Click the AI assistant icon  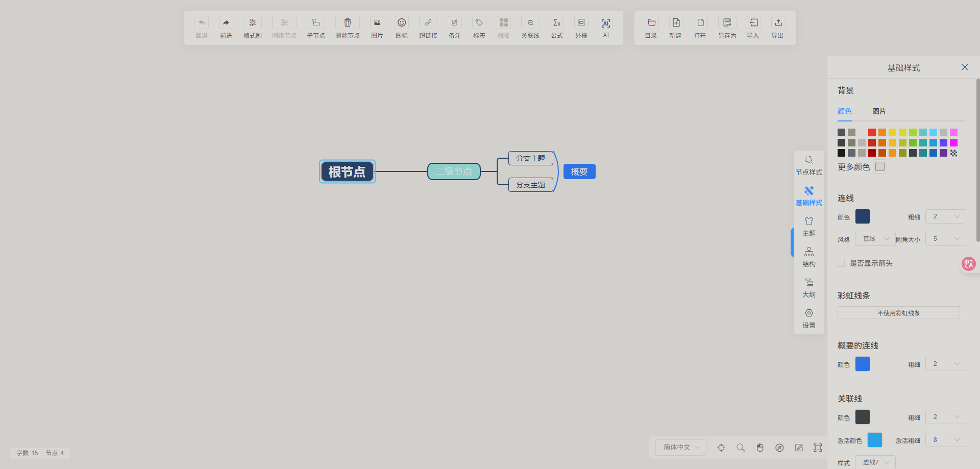click(605, 28)
